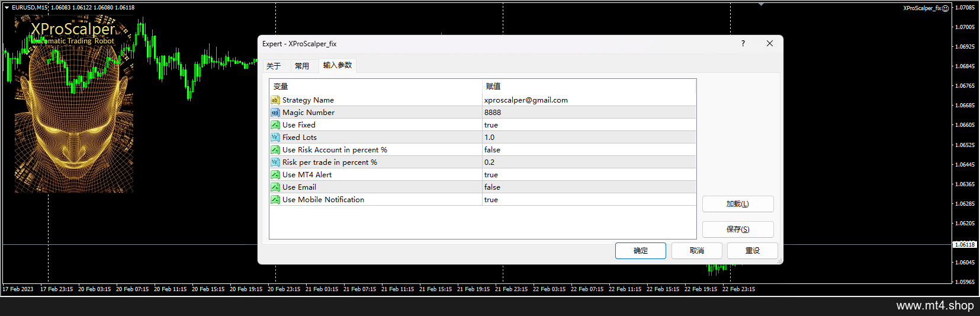Switch to the 常用 tab
Image resolution: width=980 pixels, height=316 pixels.
[302, 66]
